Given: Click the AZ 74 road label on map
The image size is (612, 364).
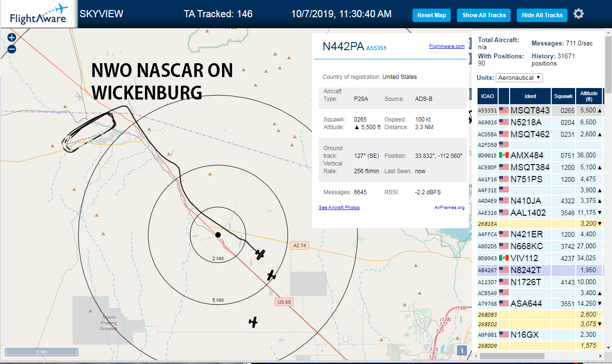Looking at the screenshot, I should tap(299, 245).
